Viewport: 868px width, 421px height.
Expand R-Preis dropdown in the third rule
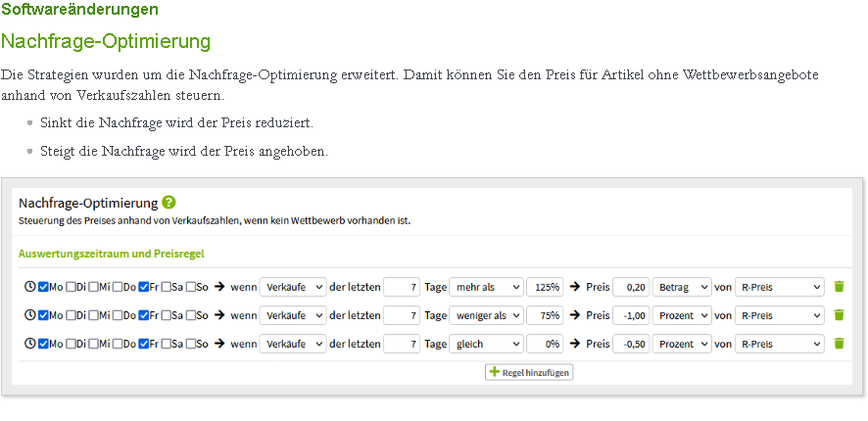(x=780, y=344)
